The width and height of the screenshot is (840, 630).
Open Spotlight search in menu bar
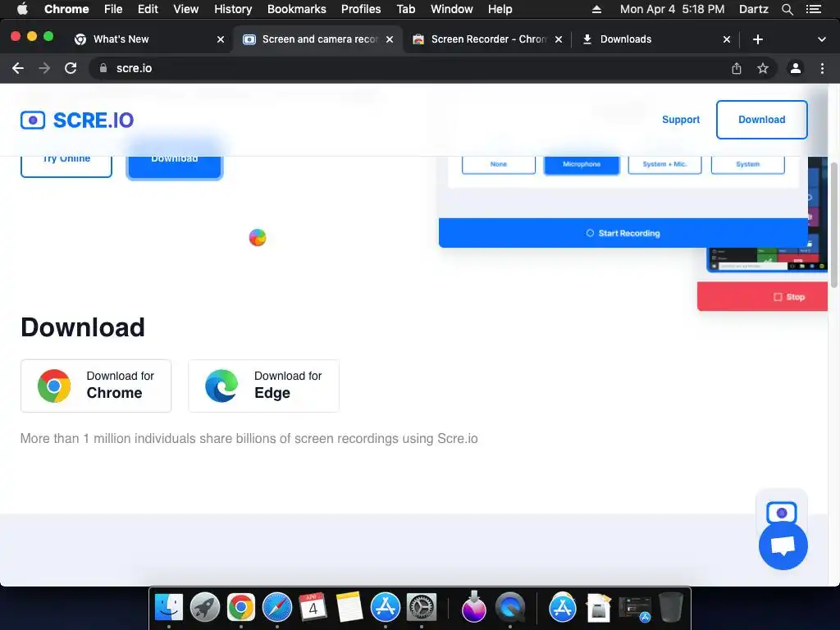(x=787, y=9)
